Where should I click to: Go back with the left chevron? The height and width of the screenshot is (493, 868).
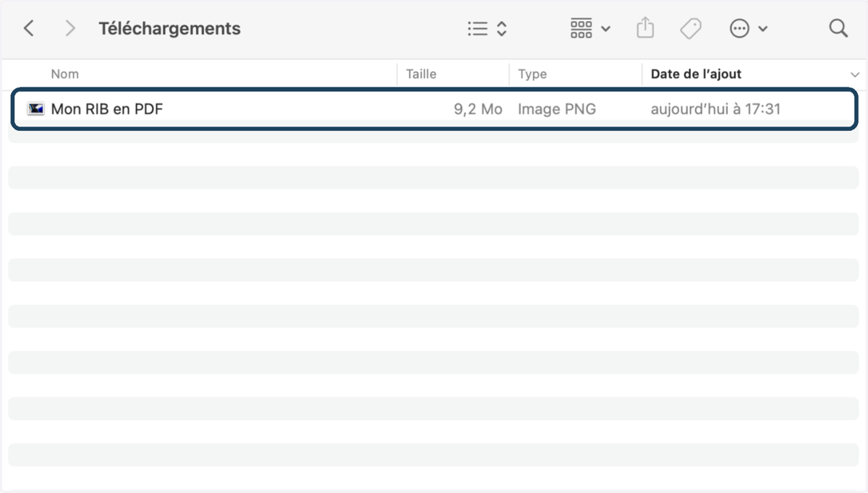[x=29, y=29]
